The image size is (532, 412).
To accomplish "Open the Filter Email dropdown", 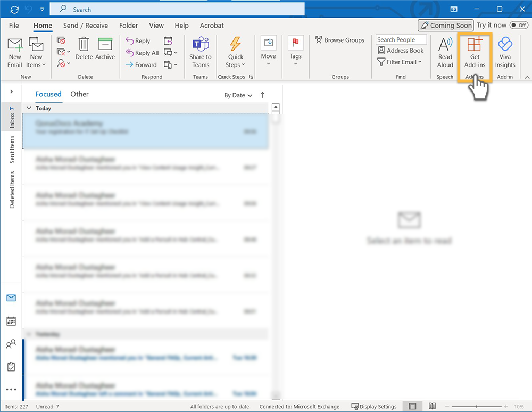I will pyautogui.click(x=400, y=62).
